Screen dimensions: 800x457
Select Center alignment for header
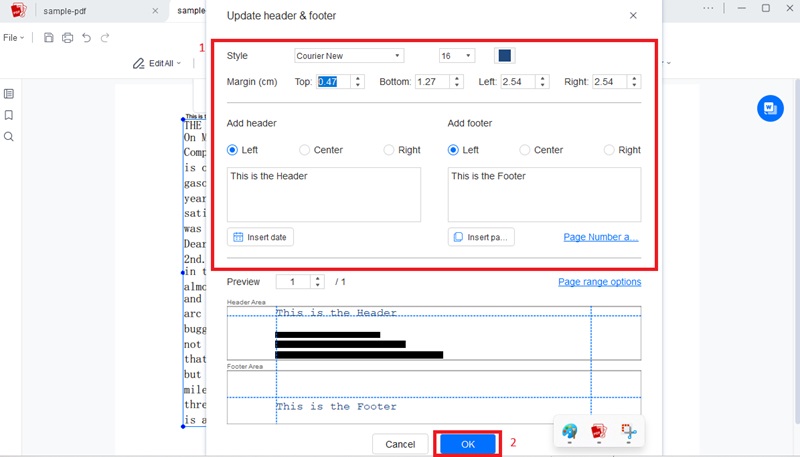coord(305,150)
